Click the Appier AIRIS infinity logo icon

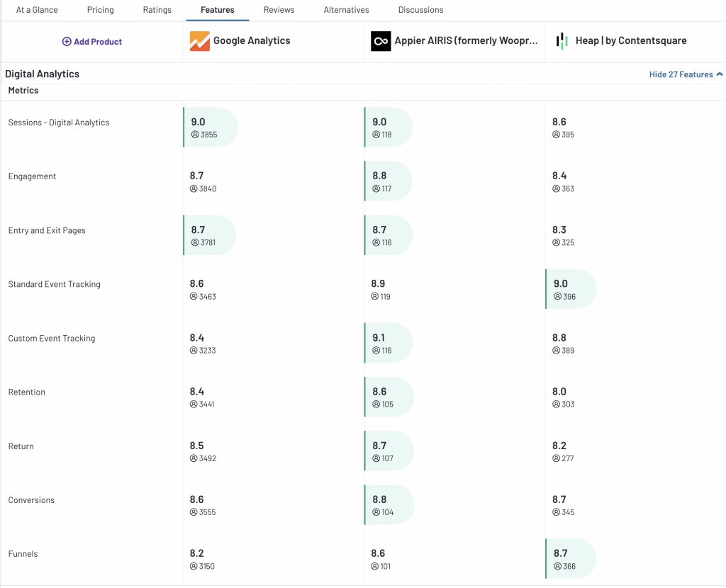381,40
